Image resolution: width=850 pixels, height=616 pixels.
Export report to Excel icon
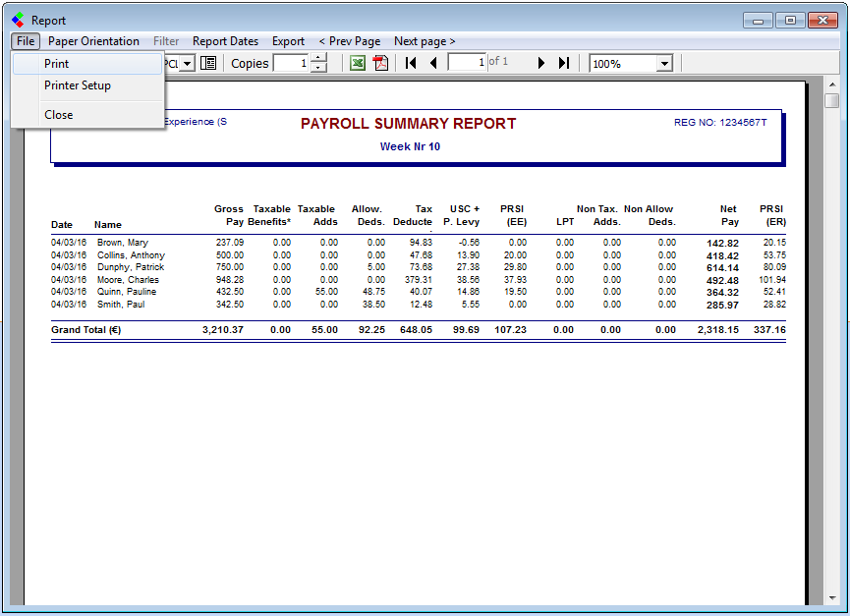point(358,64)
